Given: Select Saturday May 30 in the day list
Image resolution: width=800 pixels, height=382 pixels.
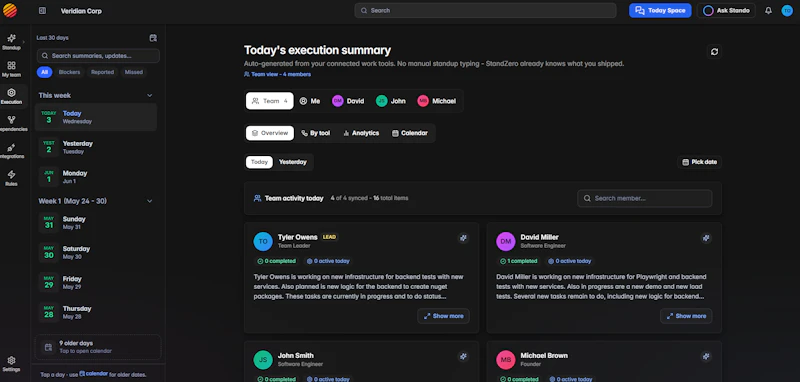Looking at the screenshot, I should point(96,252).
